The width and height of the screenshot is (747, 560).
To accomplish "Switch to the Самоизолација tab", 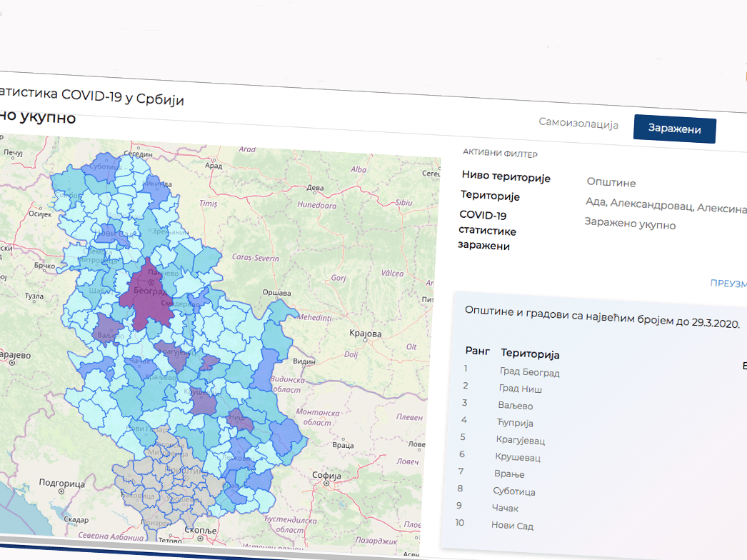I will [578, 124].
